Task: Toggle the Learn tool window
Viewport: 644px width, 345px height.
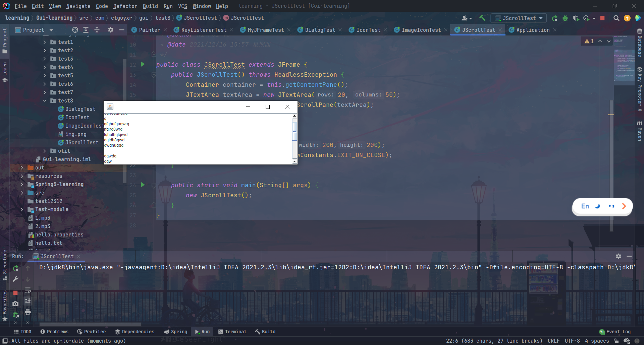Action: 5,72
